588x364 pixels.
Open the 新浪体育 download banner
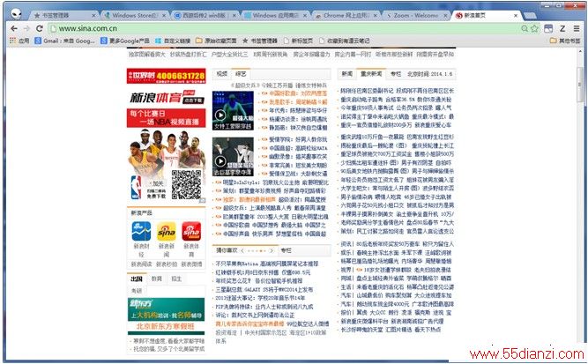click(166, 98)
